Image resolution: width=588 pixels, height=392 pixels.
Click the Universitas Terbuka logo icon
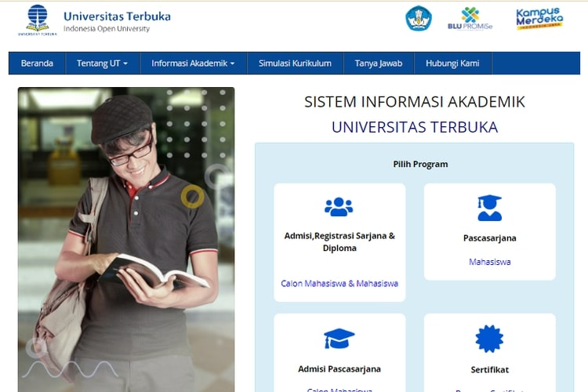point(38,20)
